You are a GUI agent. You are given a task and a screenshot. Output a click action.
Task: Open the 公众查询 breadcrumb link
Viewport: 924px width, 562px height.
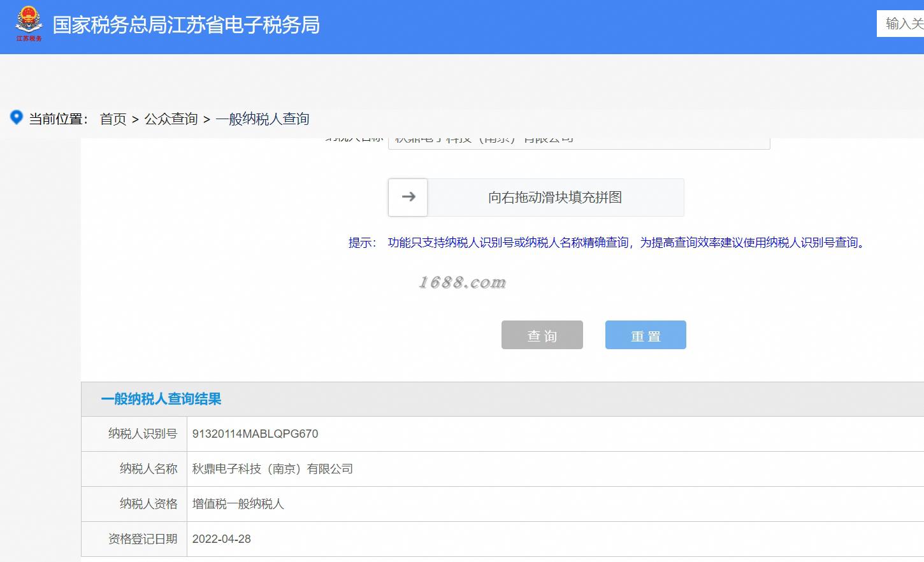[171, 119]
